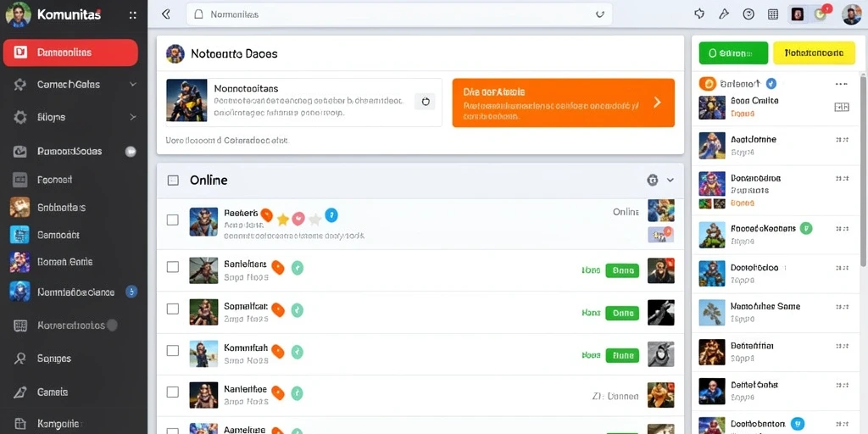Open the orange promo banner
Image resolution: width=868 pixels, height=434 pixels.
(563, 103)
